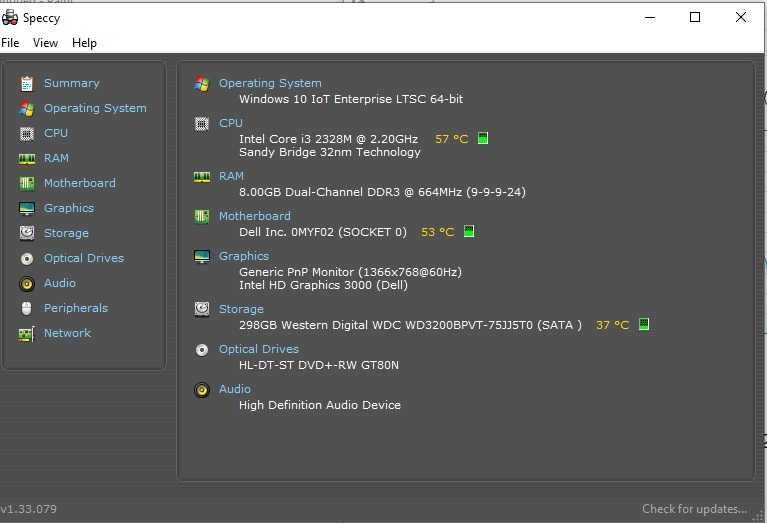Image resolution: width=767 pixels, height=523 pixels.
Task: Click the Audio speaker icon in summary panel
Action: point(202,390)
